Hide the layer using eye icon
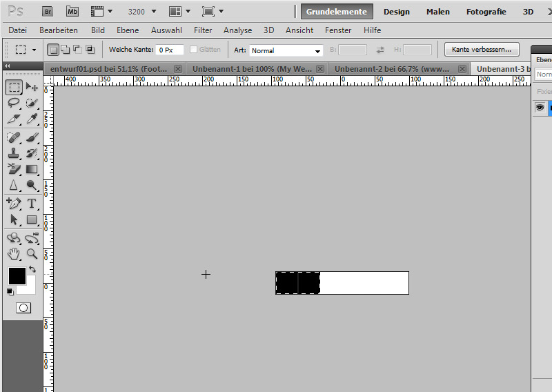This screenshot has height=392, width=552. 540,108
